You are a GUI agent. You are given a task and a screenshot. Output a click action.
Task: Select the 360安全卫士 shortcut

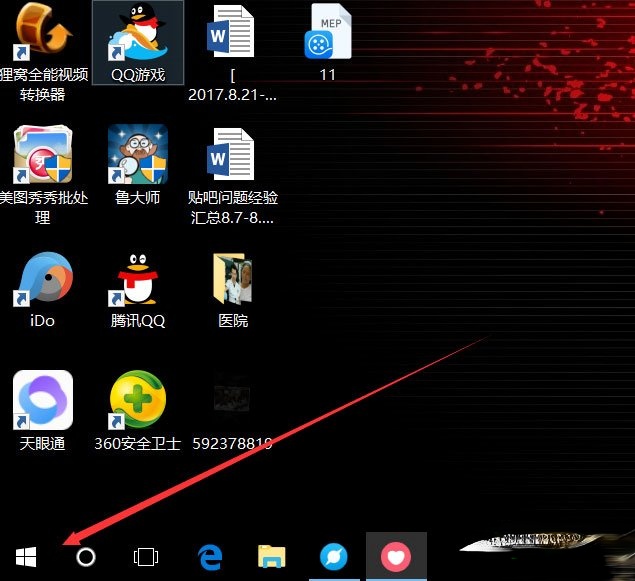pos(137,400)
